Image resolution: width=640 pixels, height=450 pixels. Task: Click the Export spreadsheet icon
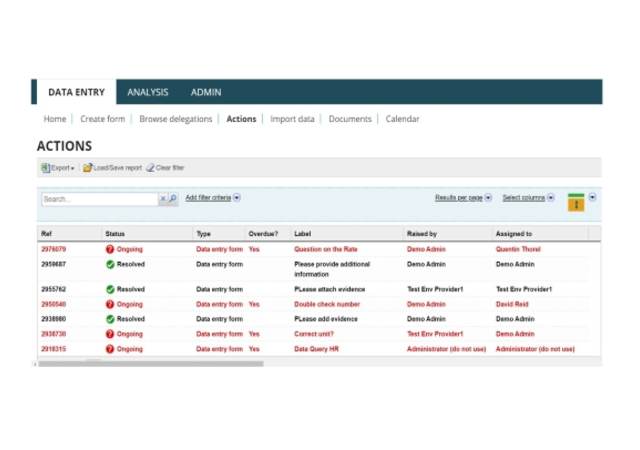[45, 168]
